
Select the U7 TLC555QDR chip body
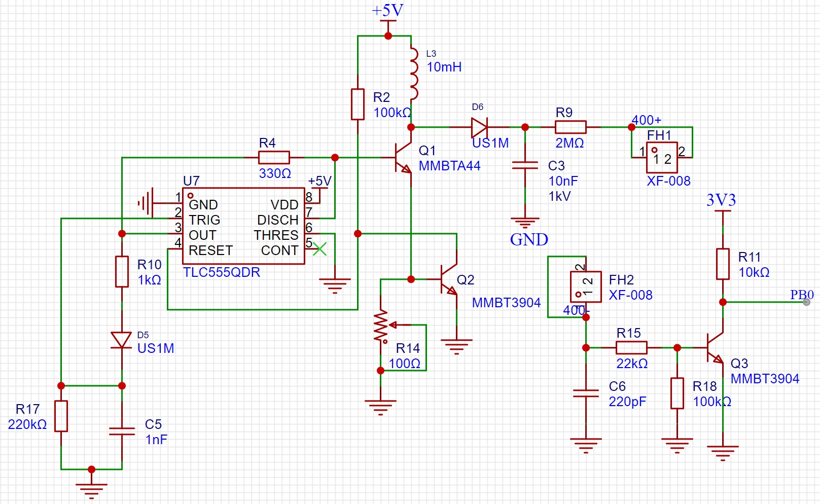(243, 226)
